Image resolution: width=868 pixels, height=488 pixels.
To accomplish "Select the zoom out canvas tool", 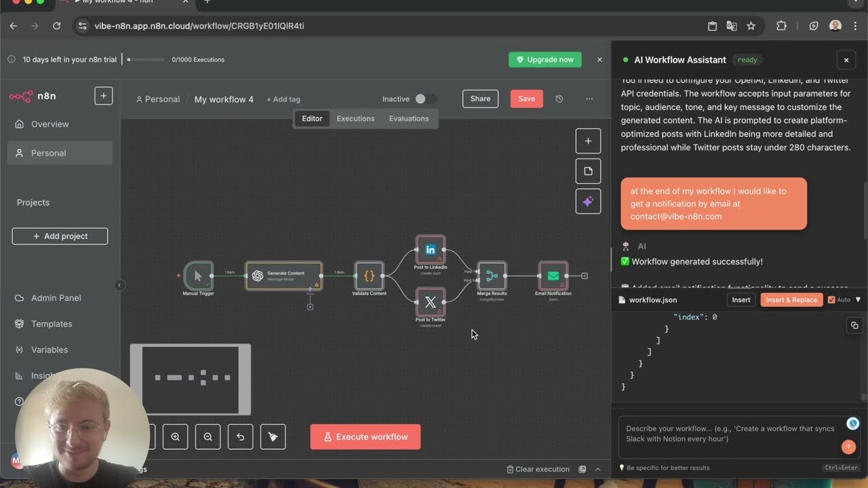I will coord(208,436).
